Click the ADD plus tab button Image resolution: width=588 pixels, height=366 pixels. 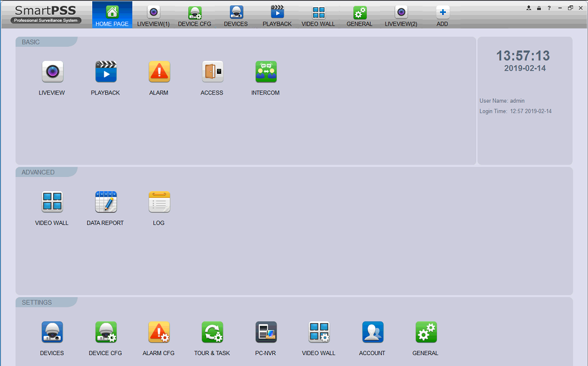coord(443,16)
